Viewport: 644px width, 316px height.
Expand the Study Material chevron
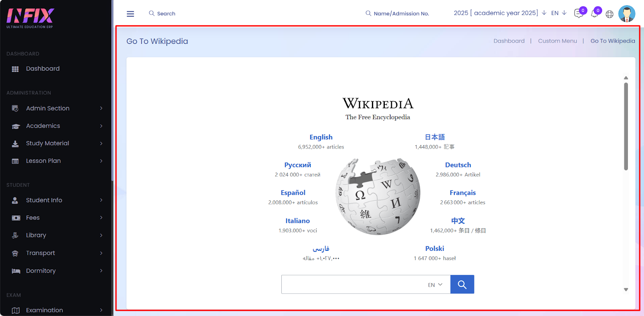(x=101, y=143)
